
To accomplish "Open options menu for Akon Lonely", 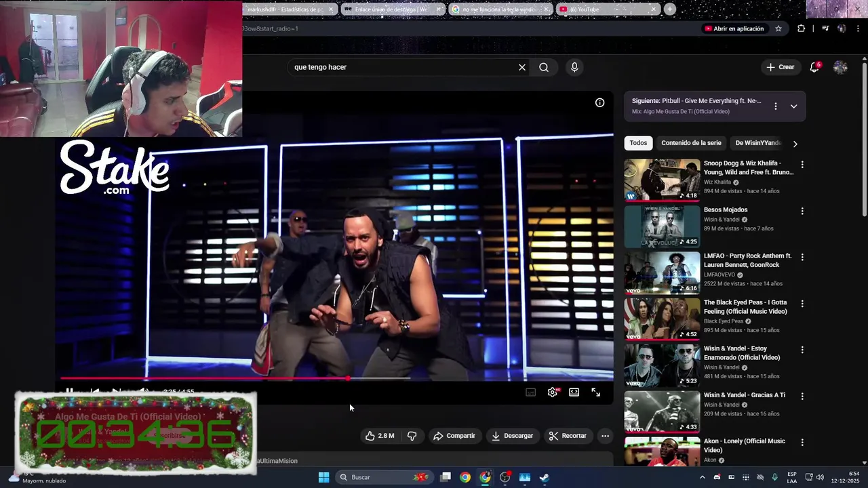I will 802,443.
